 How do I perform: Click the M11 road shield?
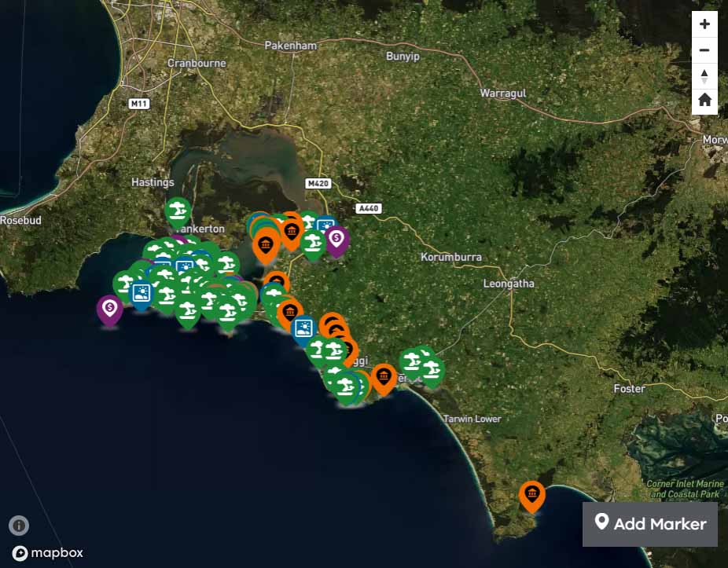click(139, 104)
